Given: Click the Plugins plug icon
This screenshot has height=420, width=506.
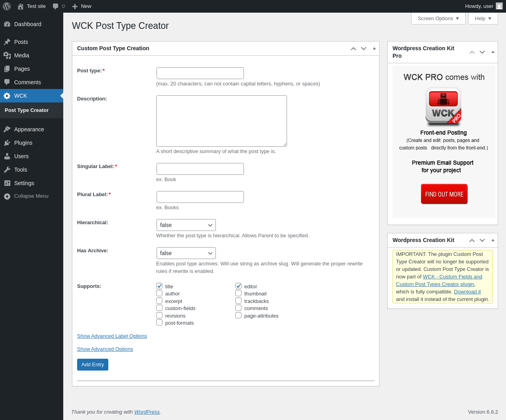Looking at the screenshot, I should [7, 143].
